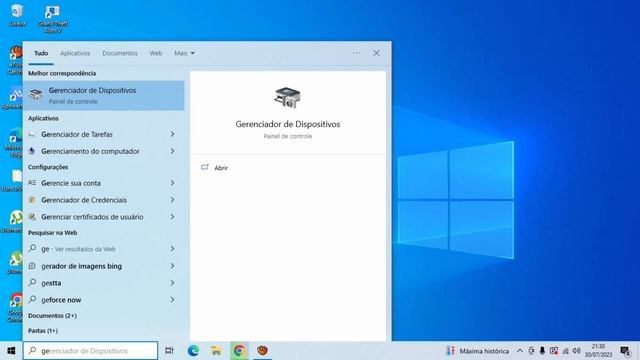This screenshot has height=360, width=640.
Task: Expand gerador de imagens bing arrow
Action: tap(172, 266)
